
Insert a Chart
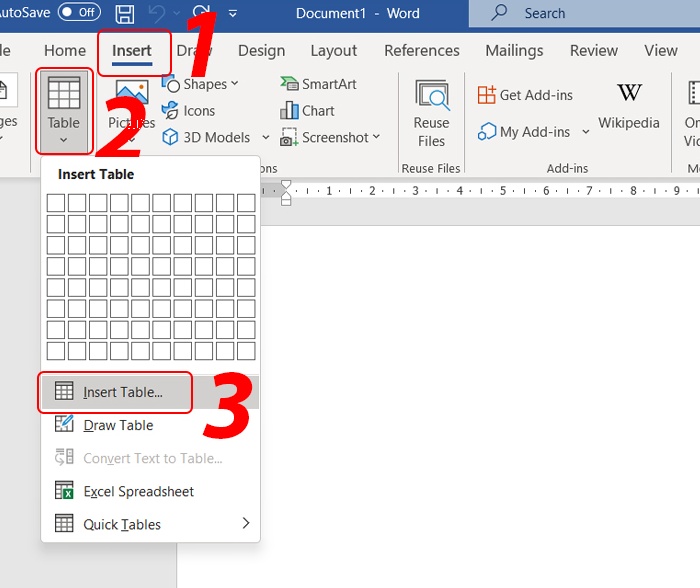click(x=307, y=111)
